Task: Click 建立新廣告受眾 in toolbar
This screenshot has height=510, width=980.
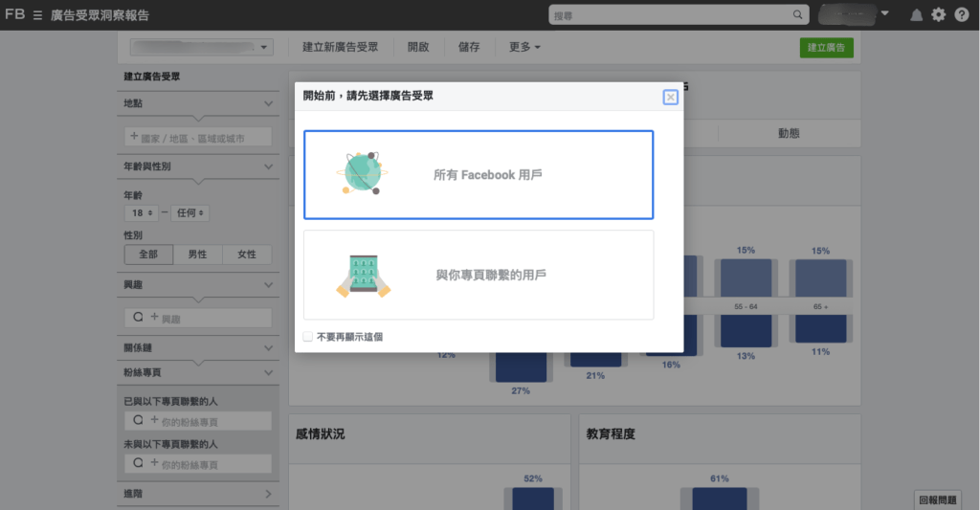Action: pyautogui.click(x=340, y=47)
